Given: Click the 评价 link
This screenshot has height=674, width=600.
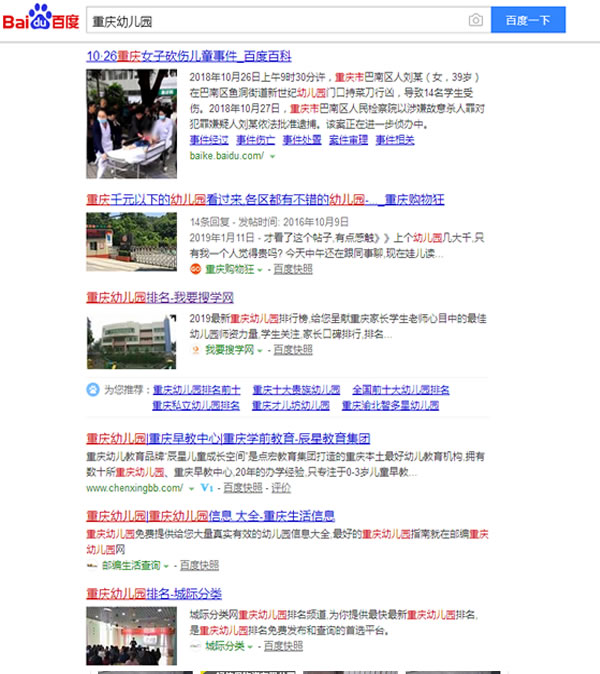Looking at the screenshot, I should pos(281,488).
